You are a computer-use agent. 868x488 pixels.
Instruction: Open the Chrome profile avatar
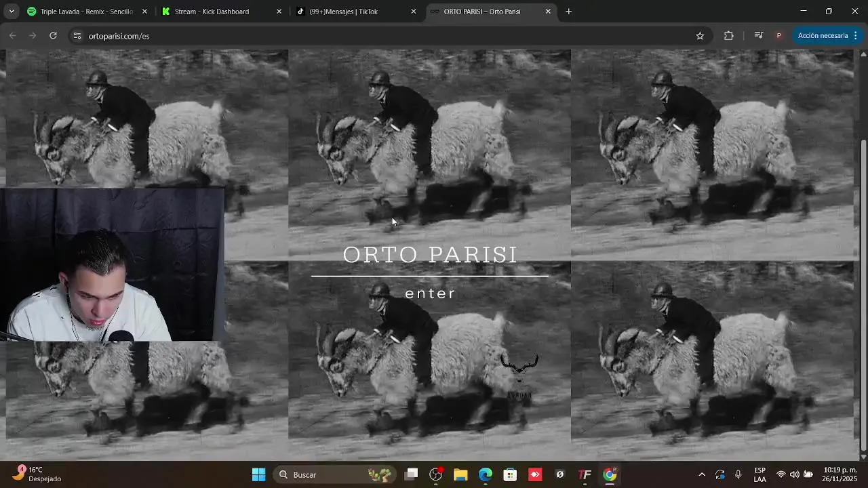tap(778, 36)
